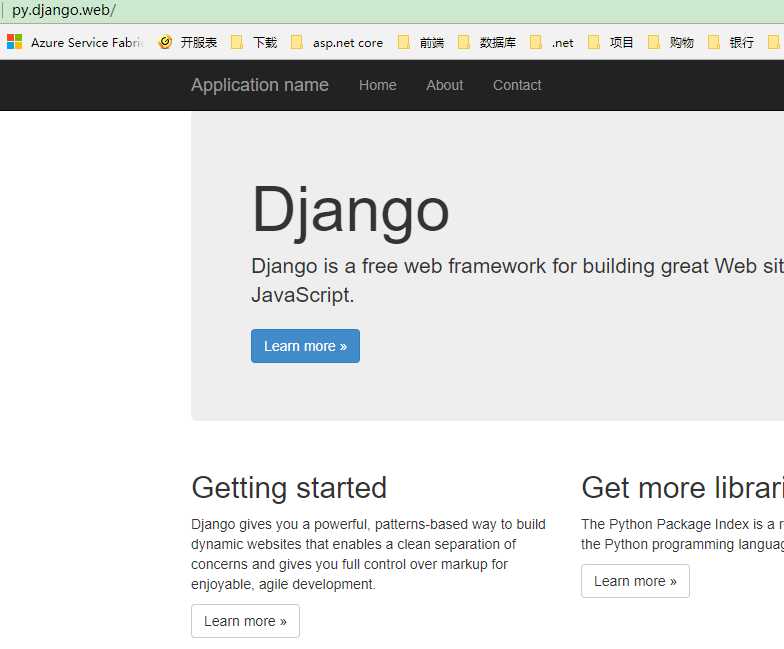
Task: Open the About nav item
Action: [x=444, y=86]
